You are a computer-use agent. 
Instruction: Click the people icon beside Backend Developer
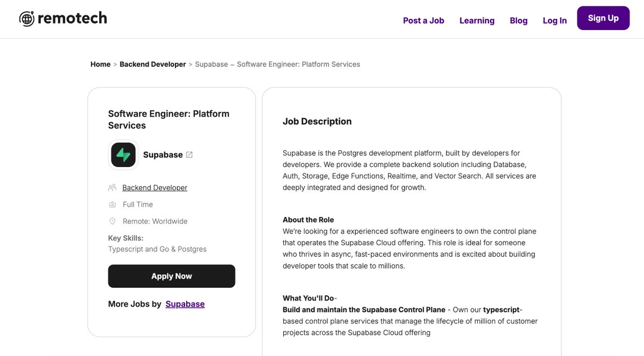click(112, 187)
